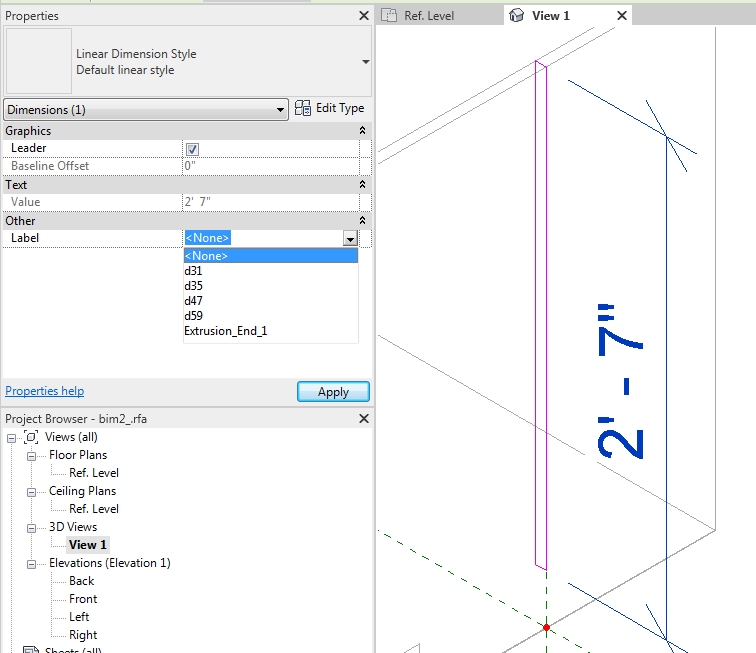Viewport: 756px width, 653px height.
Task: Switch to the Ref. Level view tab
Action: click(x=429, y=16)
